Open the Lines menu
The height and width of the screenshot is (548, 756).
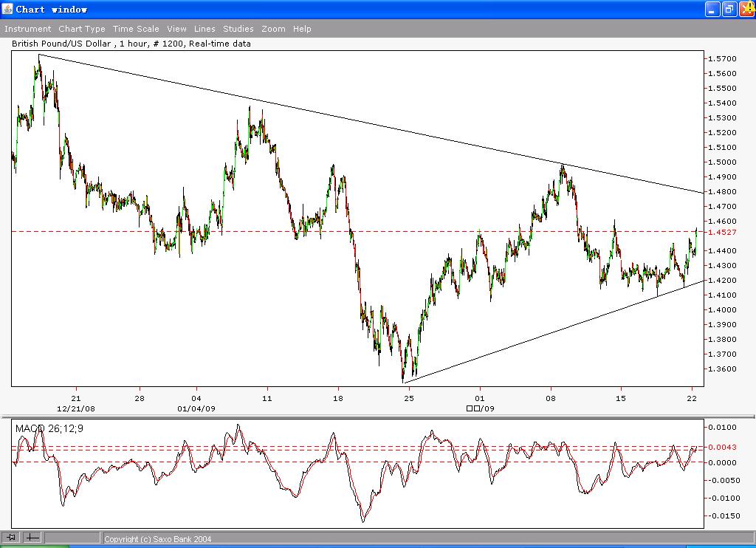tap(205, 29)
